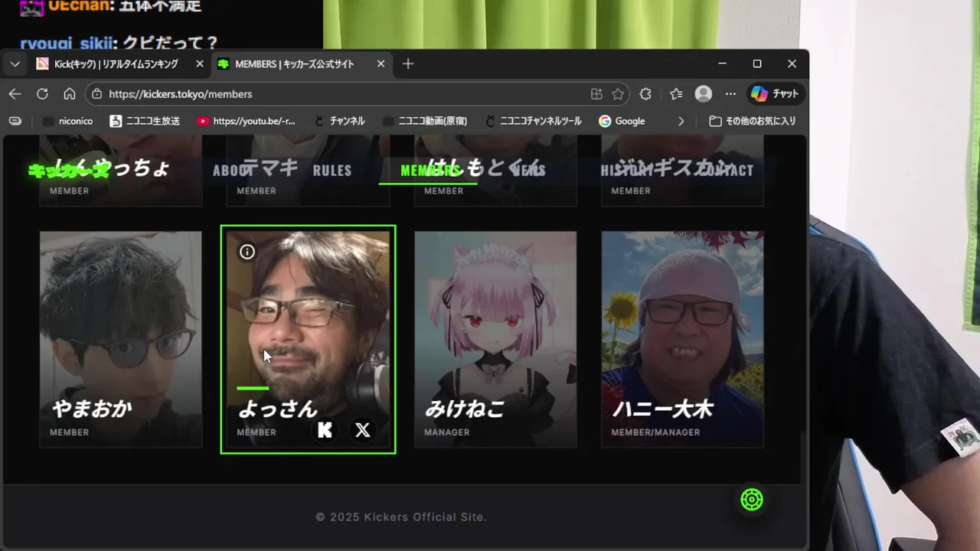Open the チャンネル bookmark

click(x=340, y=121)
